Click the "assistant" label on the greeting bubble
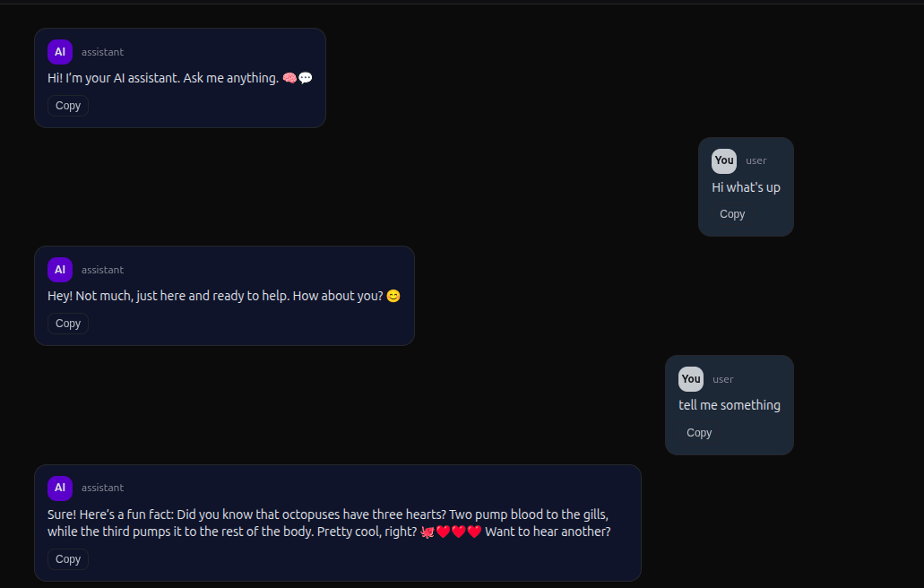 102,52
